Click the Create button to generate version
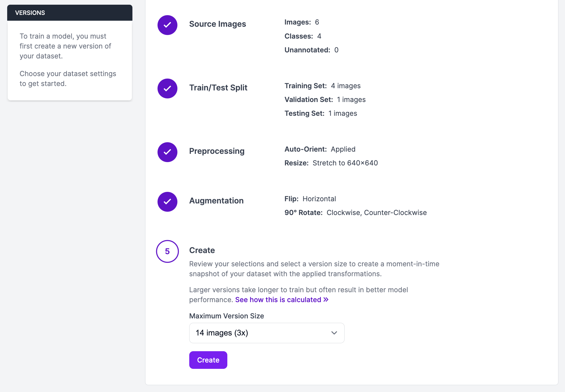 point(208,360)
